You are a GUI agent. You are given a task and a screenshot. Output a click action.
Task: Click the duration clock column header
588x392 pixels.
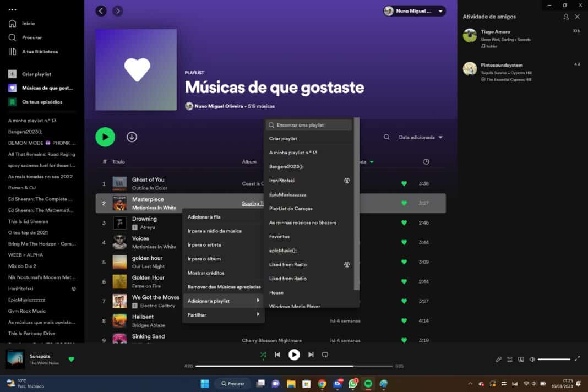[x=426, y=162]
